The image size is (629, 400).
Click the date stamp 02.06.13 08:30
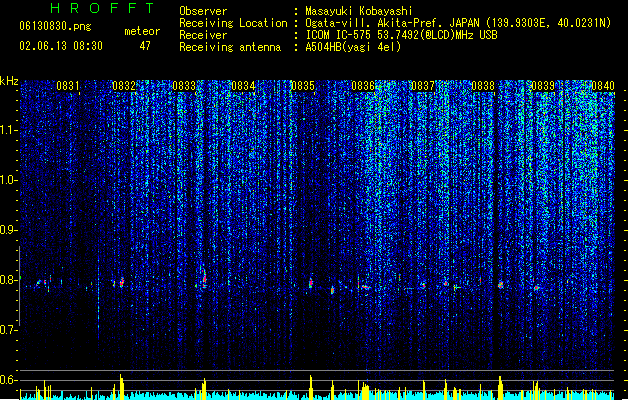pyautogui.click(x=61, y=46)
